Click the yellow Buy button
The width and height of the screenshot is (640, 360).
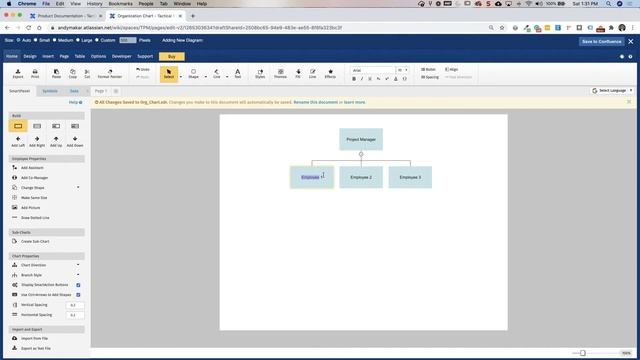point(172,56)
